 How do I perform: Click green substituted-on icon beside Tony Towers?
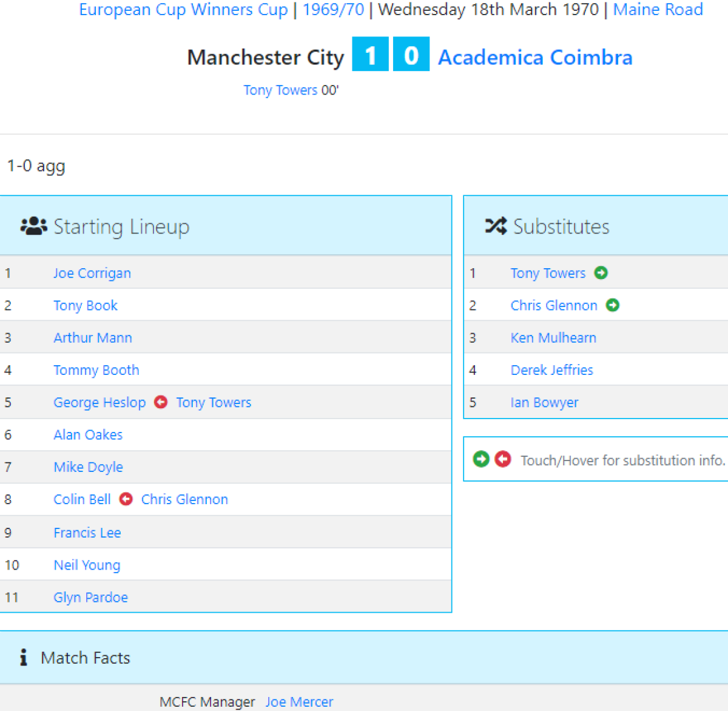click(601, 273)
